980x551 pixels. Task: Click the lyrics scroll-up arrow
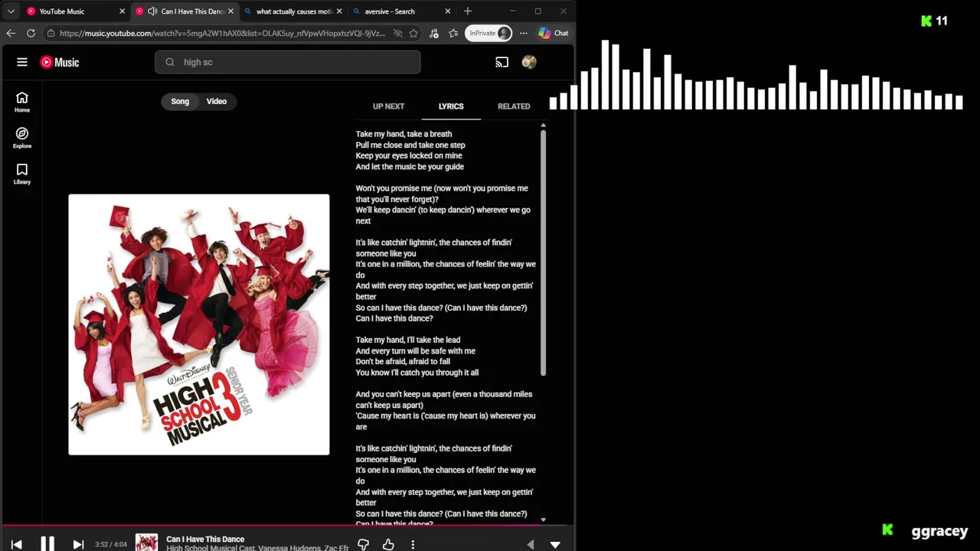[x=543, y=125]
